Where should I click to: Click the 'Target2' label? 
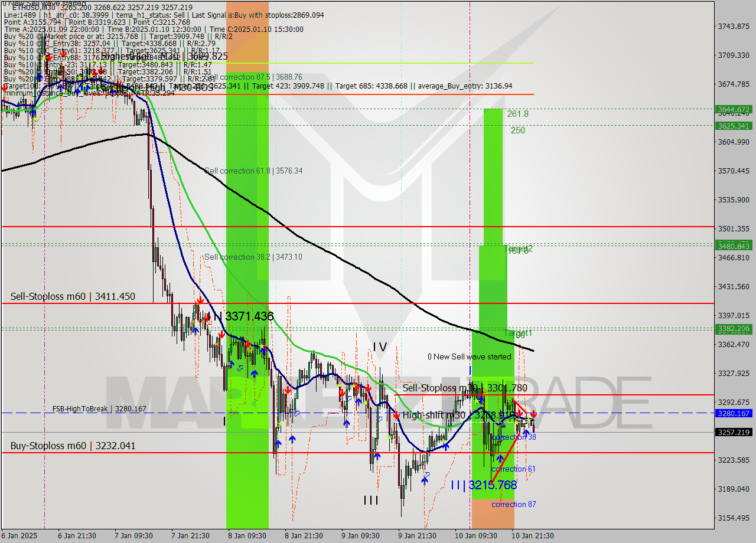519,248
